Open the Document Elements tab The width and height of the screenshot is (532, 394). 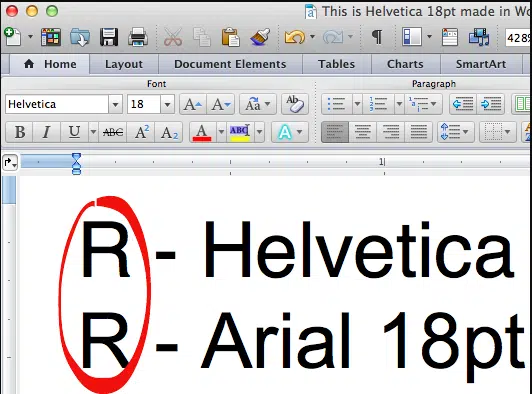coord(230,64)
